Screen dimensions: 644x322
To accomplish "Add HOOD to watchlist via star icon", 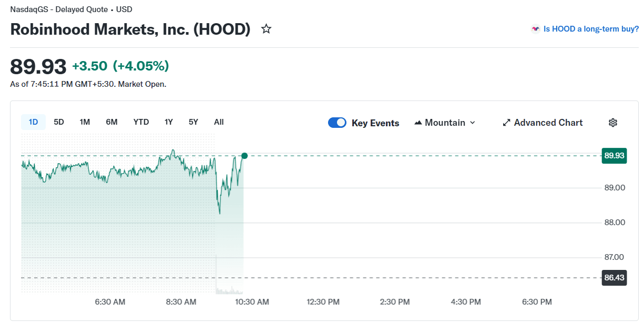I will pos(266,29).
